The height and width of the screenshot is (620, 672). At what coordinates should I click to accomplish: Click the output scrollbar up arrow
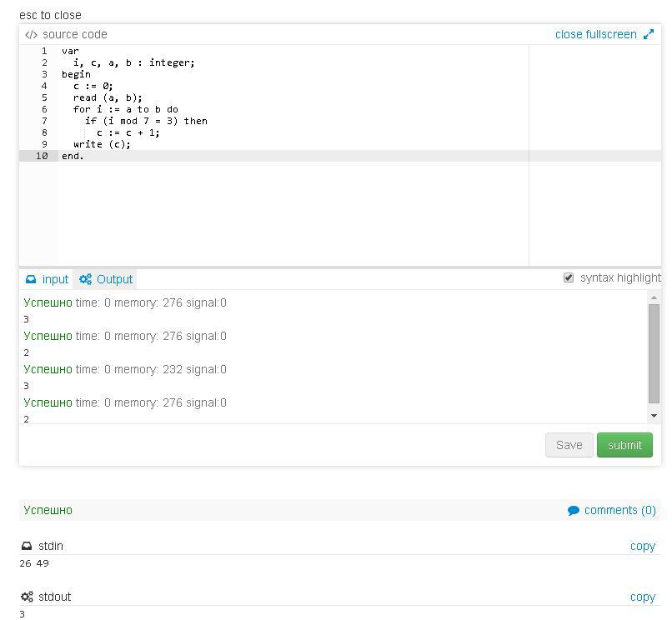click(654, 297)
